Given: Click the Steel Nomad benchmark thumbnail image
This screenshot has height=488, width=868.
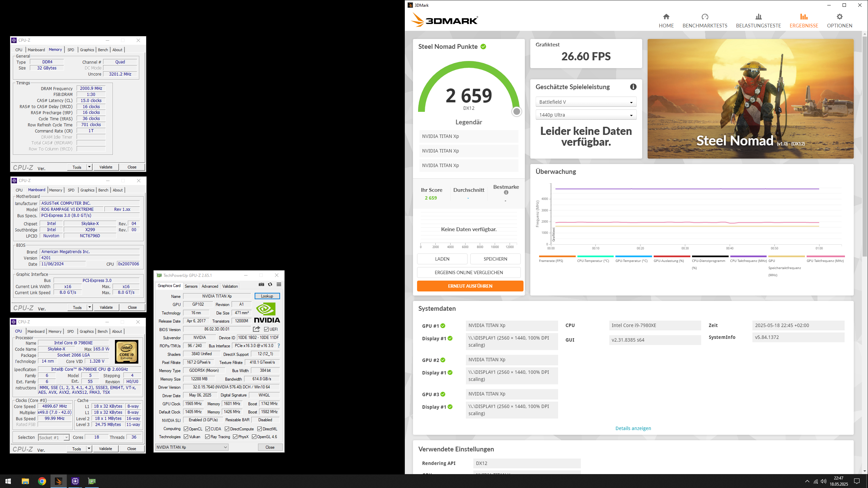Looking at the screenshot, I should pyautogui.click(x=750, y=99).
